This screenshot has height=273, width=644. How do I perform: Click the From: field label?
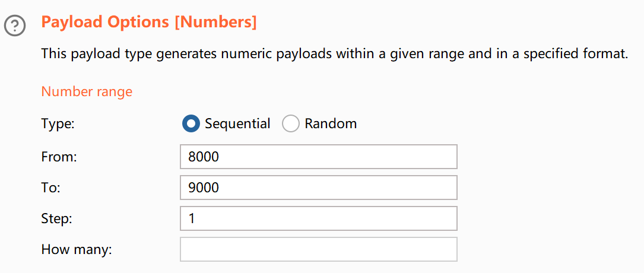point(59,157)
